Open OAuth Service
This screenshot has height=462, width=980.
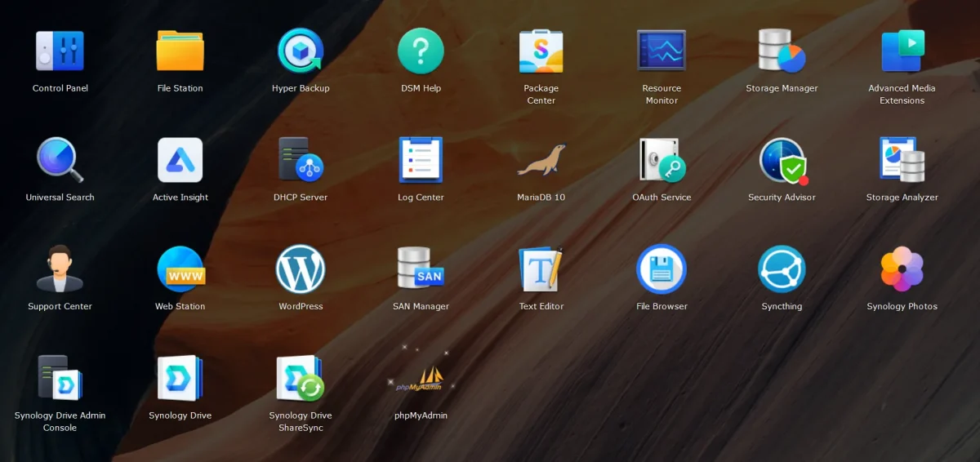[661, 160]
